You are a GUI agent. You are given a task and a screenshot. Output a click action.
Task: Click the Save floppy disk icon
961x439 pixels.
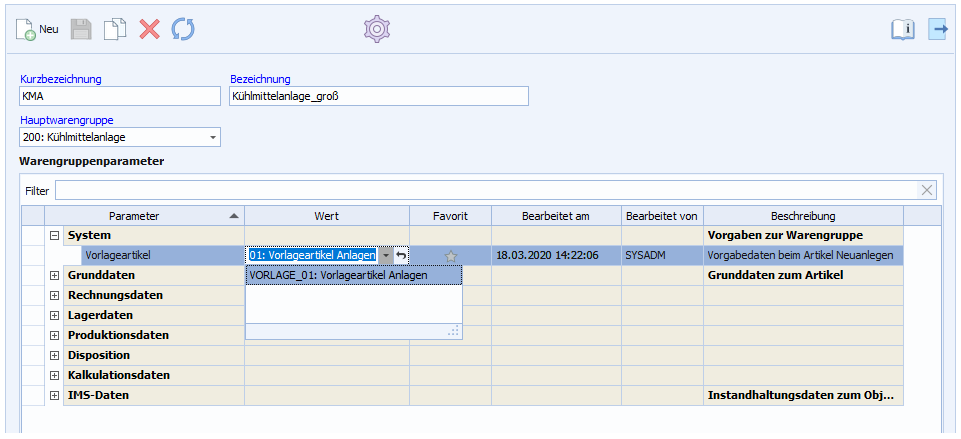pyautogui.click(x=81, y=30)
